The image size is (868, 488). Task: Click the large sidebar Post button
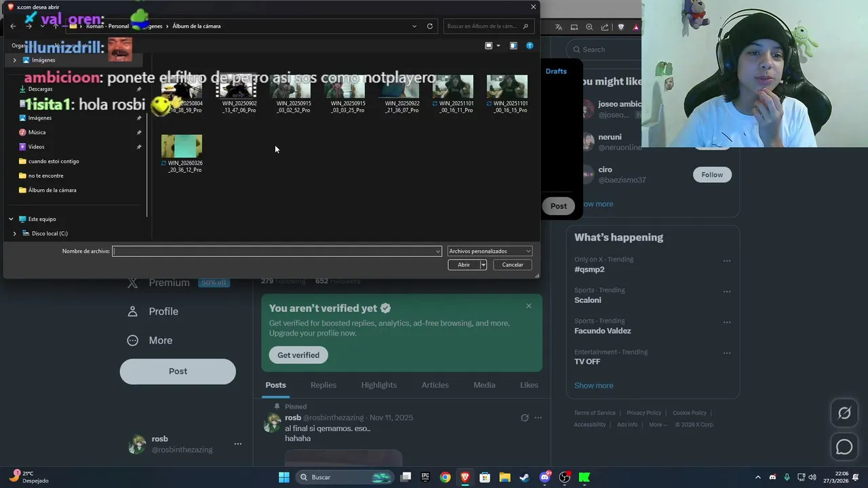point(178,371)
